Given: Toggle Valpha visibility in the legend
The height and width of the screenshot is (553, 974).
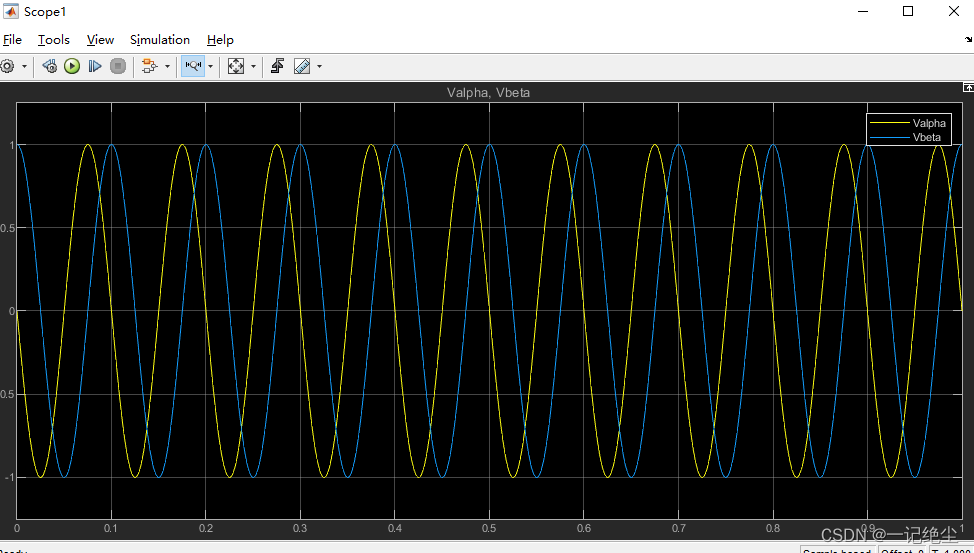Looking at the screenshot, I should point(908,123).
